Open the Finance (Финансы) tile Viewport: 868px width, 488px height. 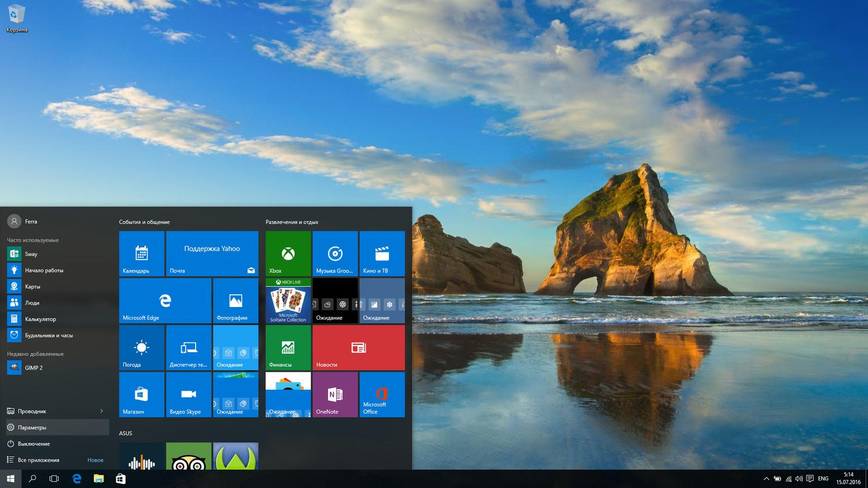pyautogui.click(x=288, y=347)
